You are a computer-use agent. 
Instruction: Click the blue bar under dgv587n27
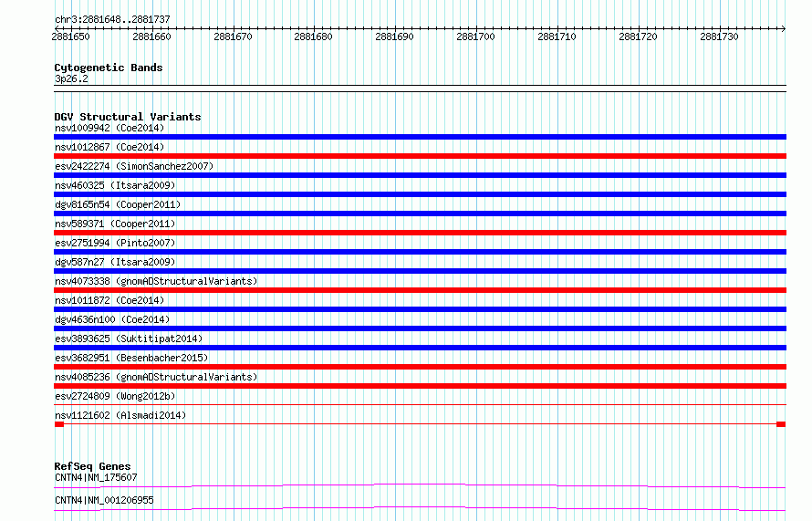pyautogui.click(x=420, y=271)
